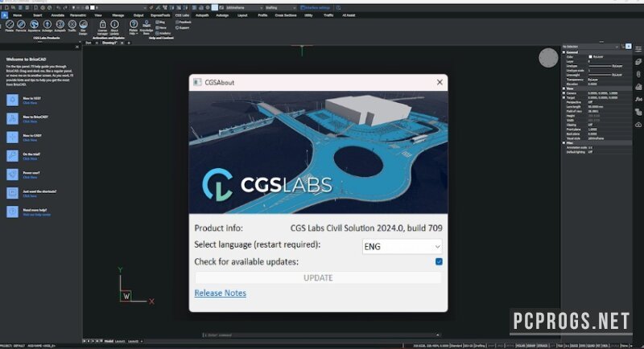
Task: Open the Aquaterra product icon
Action: (34, 25)
